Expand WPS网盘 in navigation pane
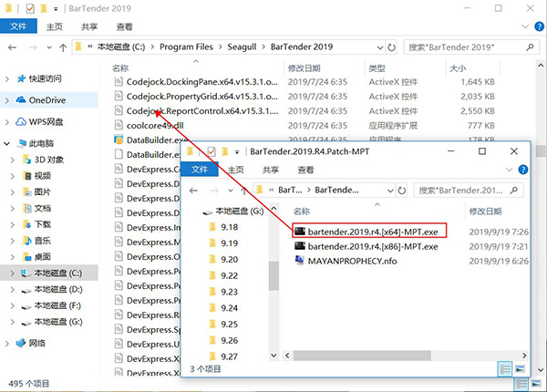The image size is (547, 392). (7, 122)
